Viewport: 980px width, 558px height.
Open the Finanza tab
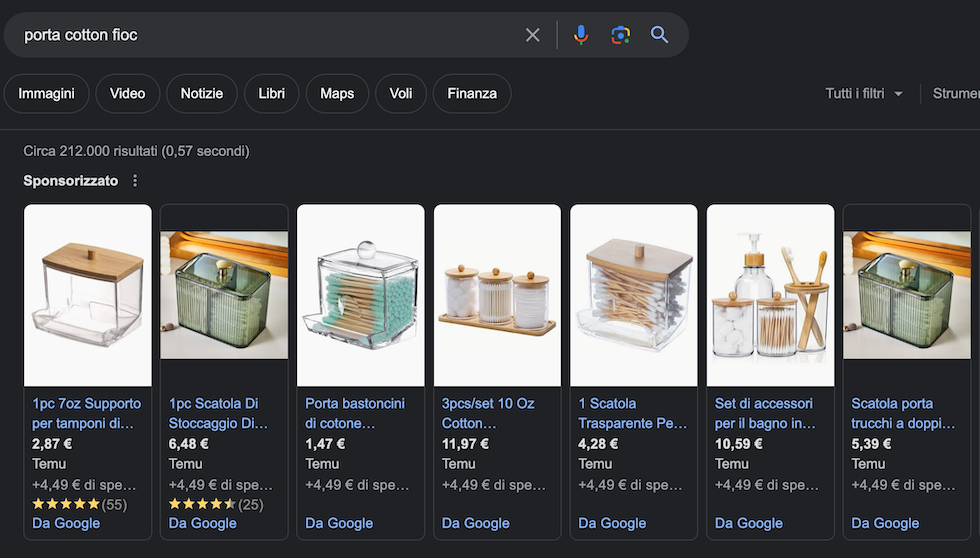[472, 94]
